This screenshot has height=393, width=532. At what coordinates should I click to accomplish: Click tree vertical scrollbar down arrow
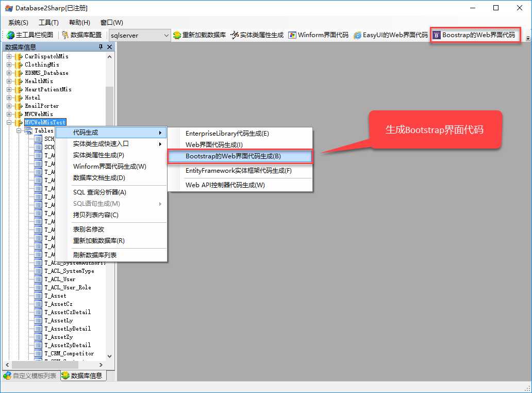pos(110,356)
